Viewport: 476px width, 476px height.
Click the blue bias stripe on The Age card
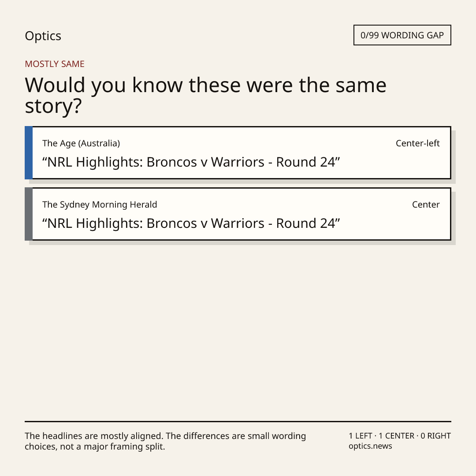click(29, 152)
